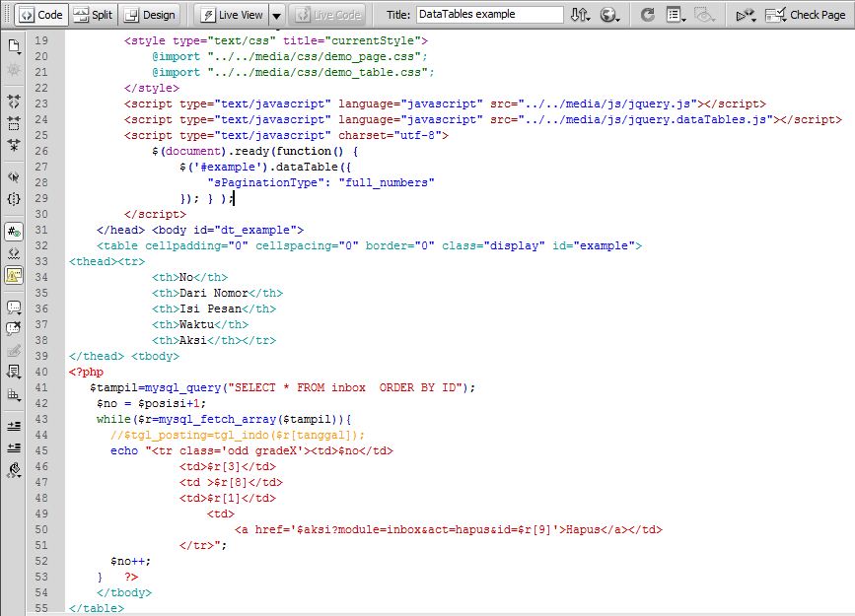Open the Live View options dropdown arrow
The width and height of the screenshot is (855, 616).
(x=277, y=16)
